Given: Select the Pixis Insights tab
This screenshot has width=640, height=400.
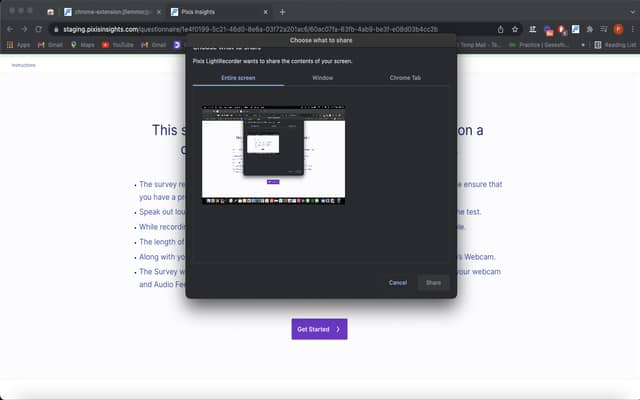Looking at the screenshot, I should (x=219, y=12).
